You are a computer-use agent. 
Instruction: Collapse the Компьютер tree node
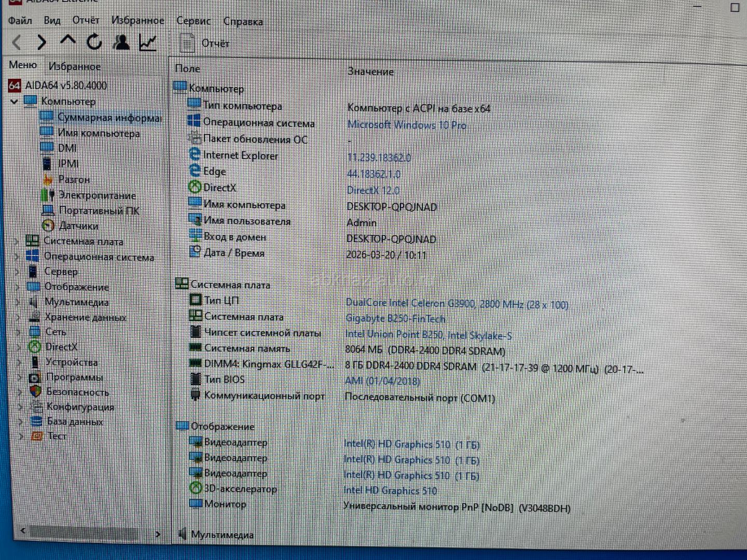click(x=14, y=102)
